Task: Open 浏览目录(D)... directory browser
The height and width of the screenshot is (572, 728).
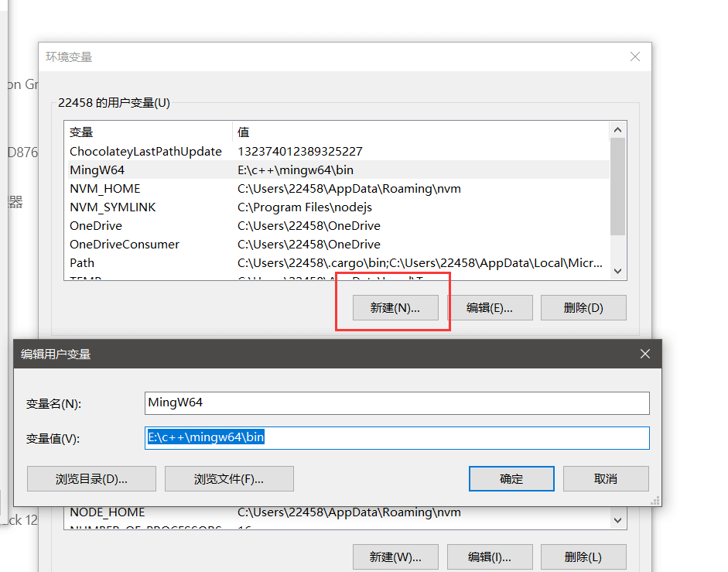Action: click(x=91, y=478)
